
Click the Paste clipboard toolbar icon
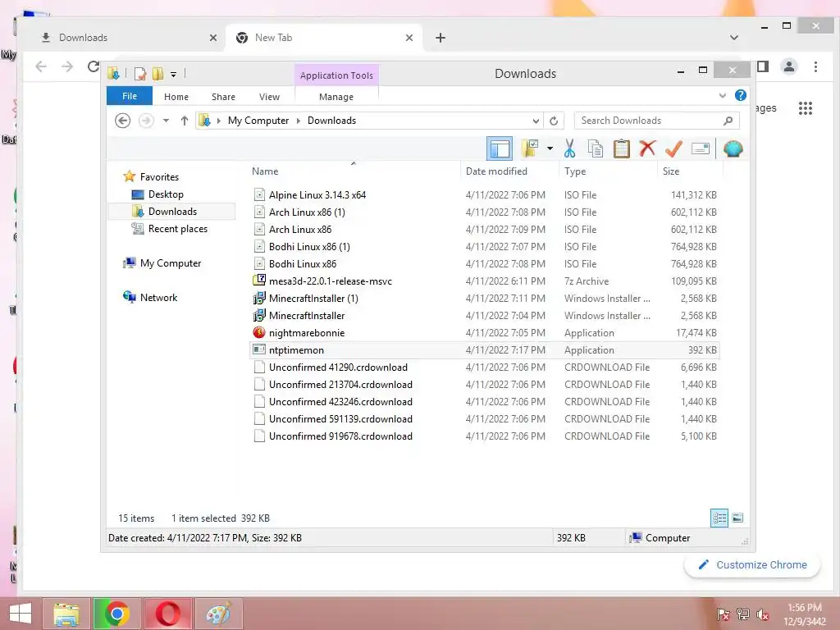click(622, 148)
